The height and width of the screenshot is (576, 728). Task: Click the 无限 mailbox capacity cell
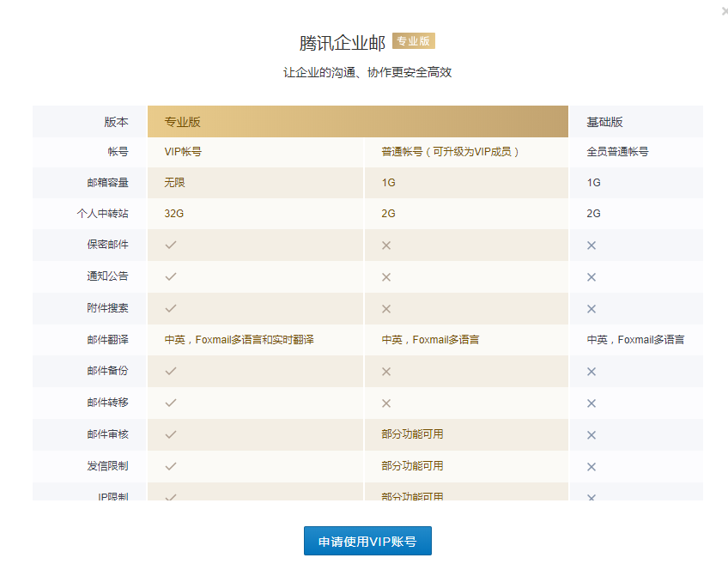[x=174, y=183]
